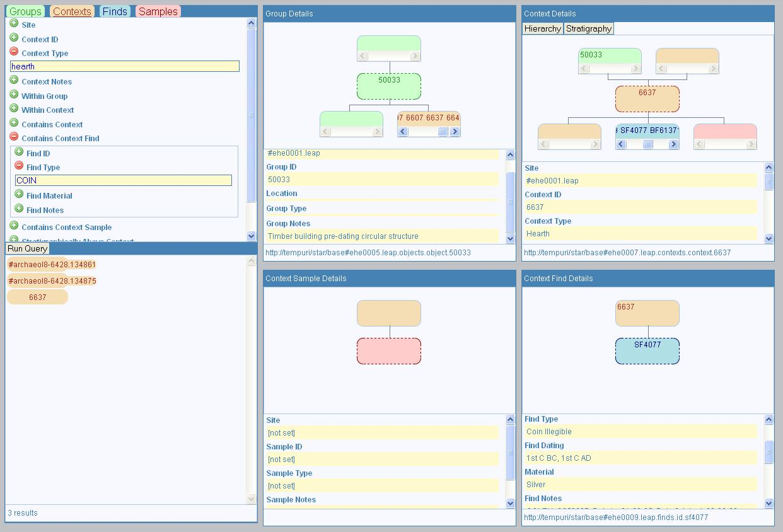The image size is (783, 532).
Task: Collapse the Context Type query field
Action: click(x=14, y=52)
